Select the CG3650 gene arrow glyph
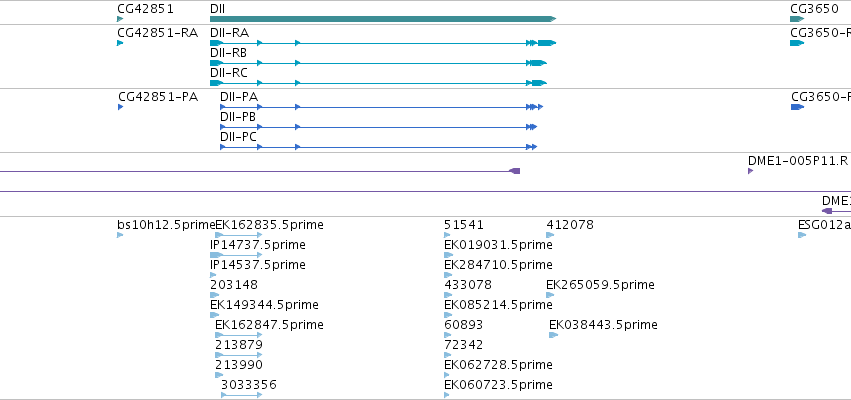This screenshot has width=851, height=400. click(797, 19)
